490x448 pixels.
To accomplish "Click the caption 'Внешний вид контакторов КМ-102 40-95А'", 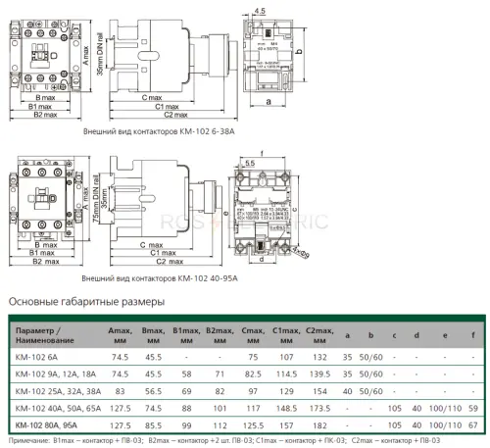I will [160, 278].
